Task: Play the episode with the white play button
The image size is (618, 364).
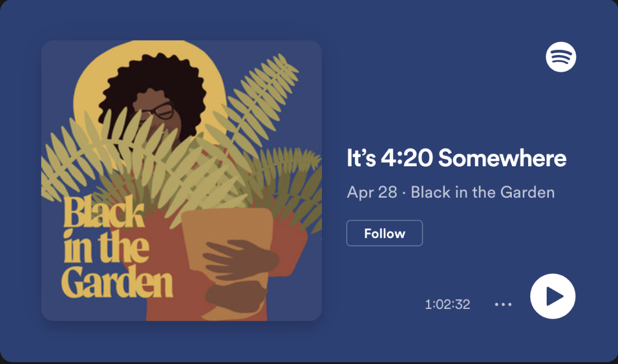Action: [x=553, y=296]
